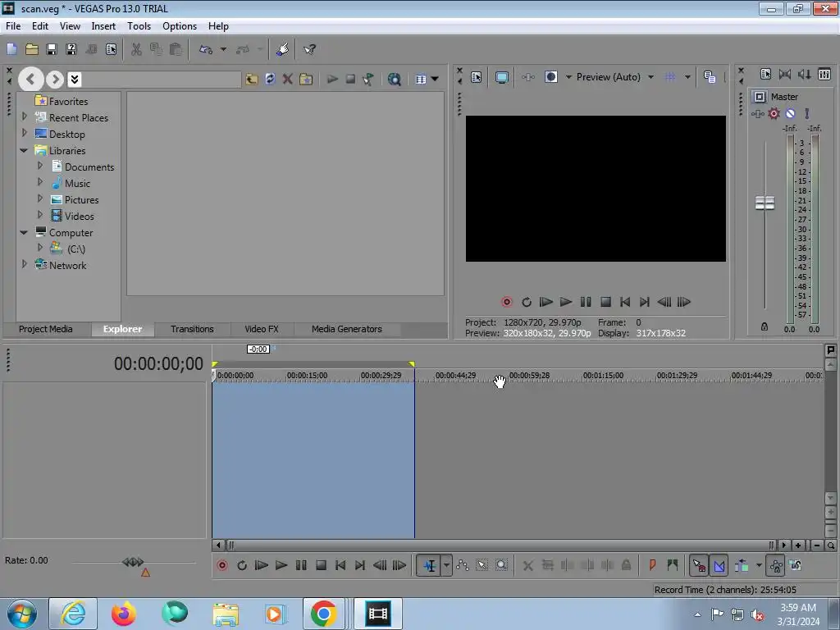The image size is (840, 630).
Task: Open the Undo history dropdown arrow
Action: pyautogui.click(x=223, y=49)
